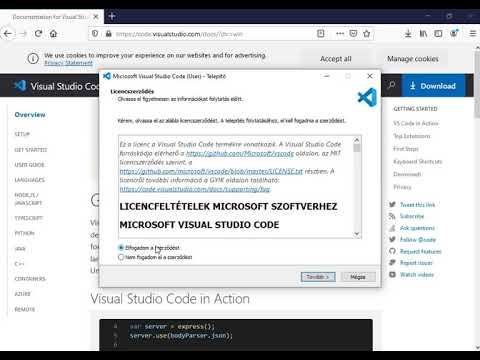Click the search magnifier on site header
Image resolution: width=480 pixels, height=360 pixels.
click(x=392, y=86)
